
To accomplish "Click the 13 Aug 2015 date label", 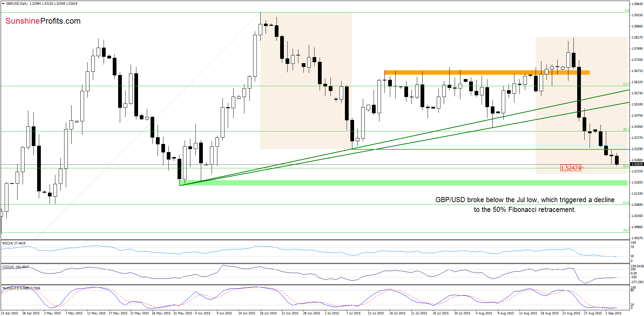I will coord(528,313).
